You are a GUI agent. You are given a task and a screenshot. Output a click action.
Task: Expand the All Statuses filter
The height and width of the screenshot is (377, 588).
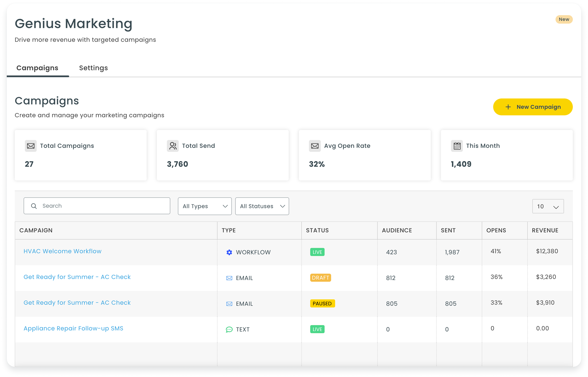coord(262,206)
